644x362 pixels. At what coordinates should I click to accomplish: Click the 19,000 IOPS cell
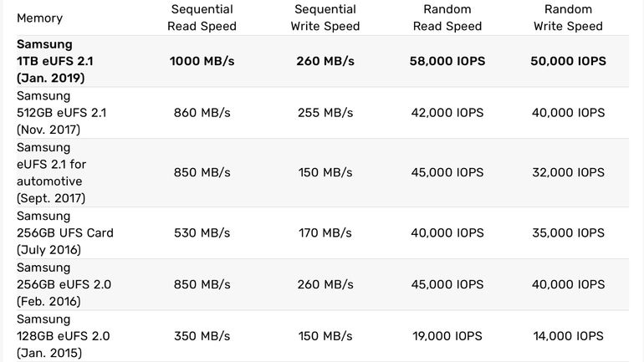[447, 336]
